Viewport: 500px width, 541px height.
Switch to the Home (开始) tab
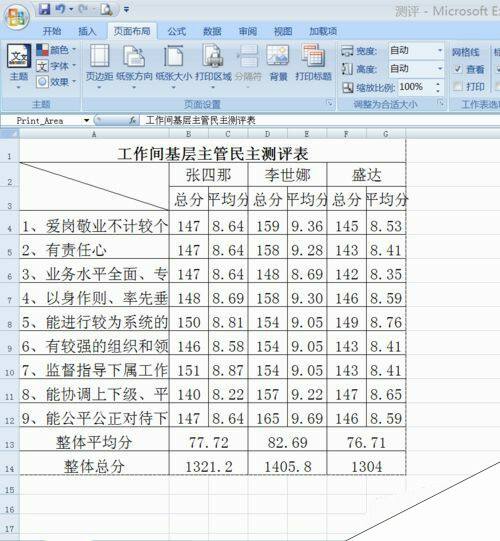52,31
